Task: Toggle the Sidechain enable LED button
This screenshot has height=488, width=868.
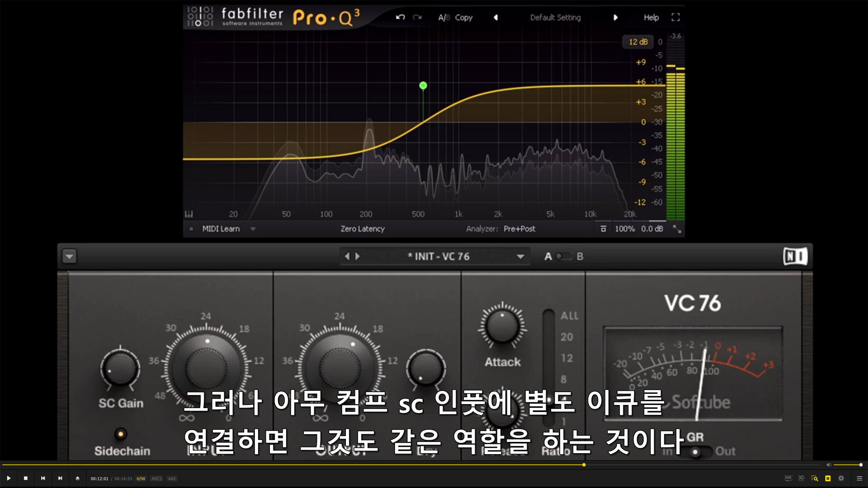Action: (120, 434)
